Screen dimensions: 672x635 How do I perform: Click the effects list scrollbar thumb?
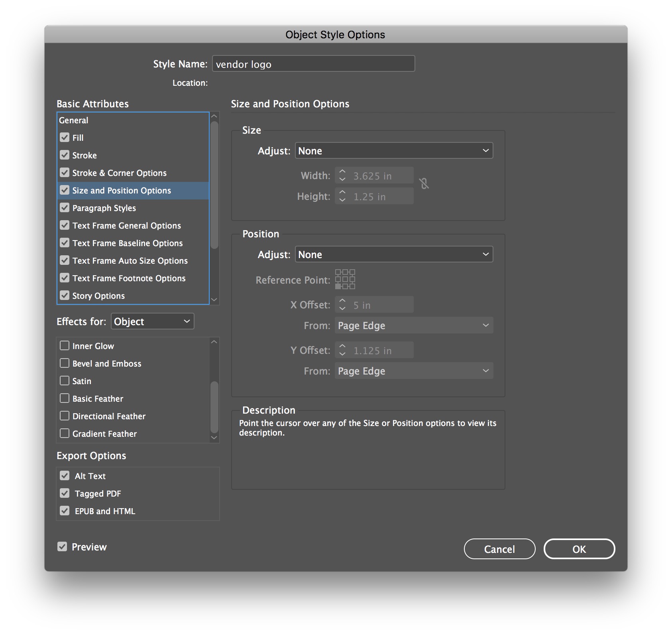(x=214, y=407)
